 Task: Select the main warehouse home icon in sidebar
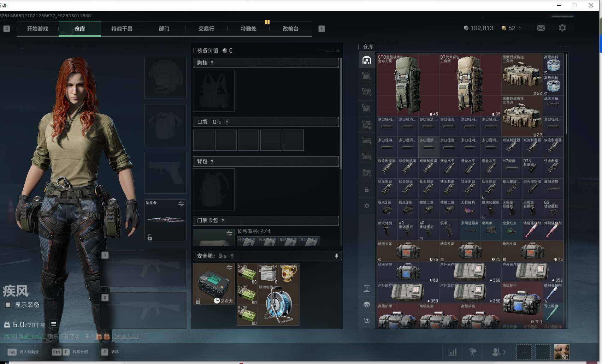coord(367,60)
